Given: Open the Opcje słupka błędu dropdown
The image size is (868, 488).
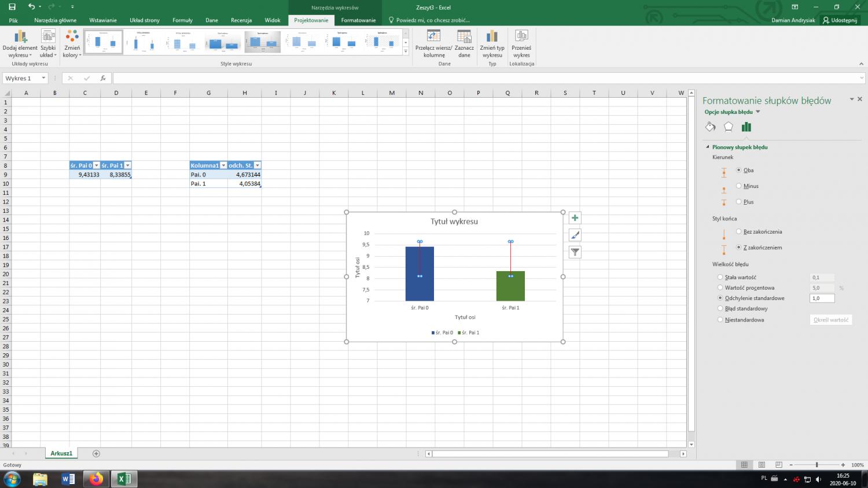Looking at the screenshot, I should click(x=758, y=112).
